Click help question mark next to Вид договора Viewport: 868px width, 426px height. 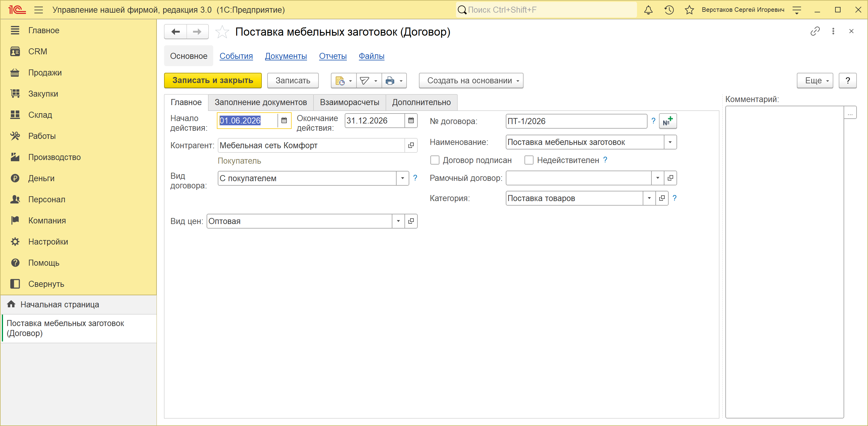pyautogui.click(x=415, y=178)
